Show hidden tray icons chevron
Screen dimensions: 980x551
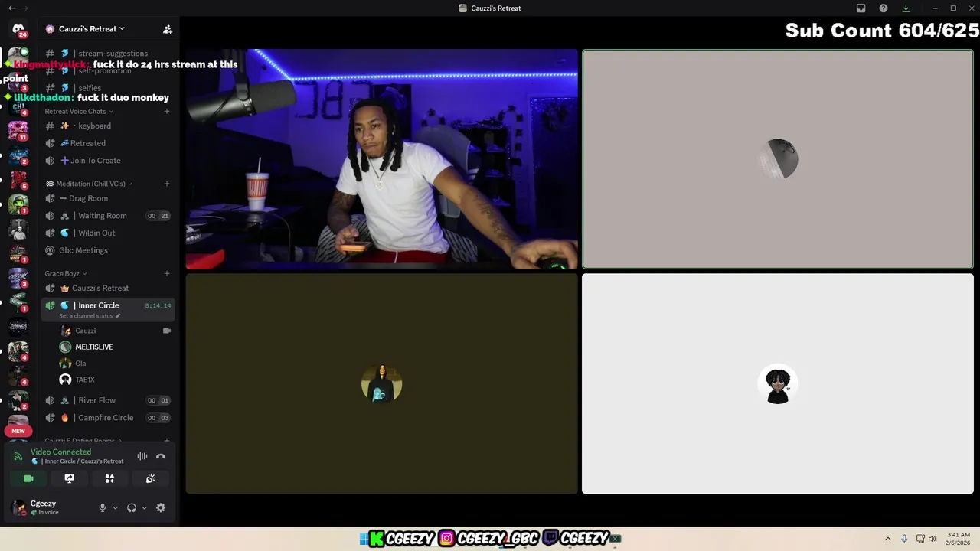[888, 539]
